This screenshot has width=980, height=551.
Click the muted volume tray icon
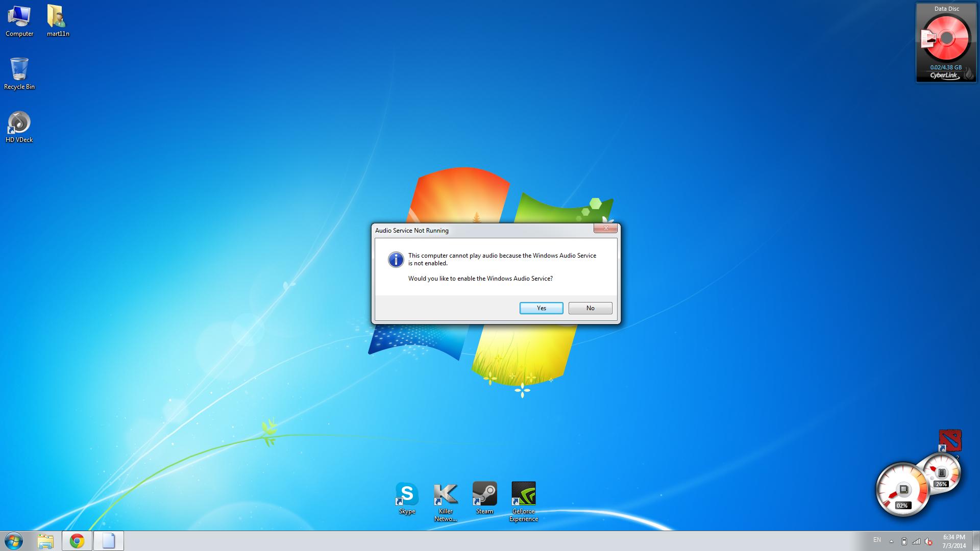pyautogui.click(x=929, y=541)
